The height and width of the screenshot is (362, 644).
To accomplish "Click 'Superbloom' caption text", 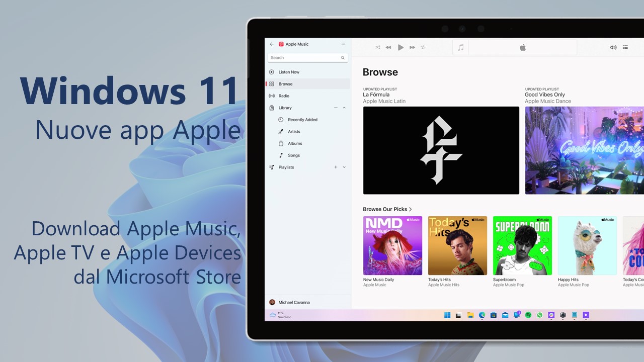I will [504, 280].
